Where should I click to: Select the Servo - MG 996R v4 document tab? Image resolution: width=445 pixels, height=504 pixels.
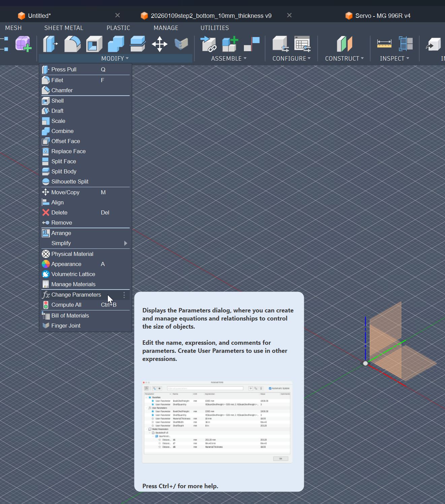382,15
